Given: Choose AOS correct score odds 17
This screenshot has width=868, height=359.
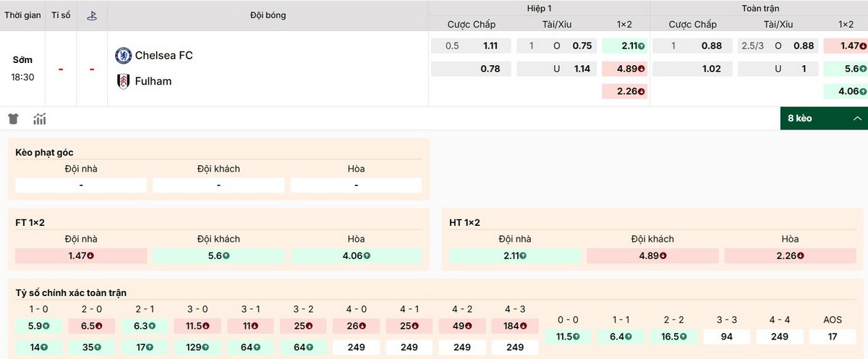Looking at the screenshot, I should [832, 337].
